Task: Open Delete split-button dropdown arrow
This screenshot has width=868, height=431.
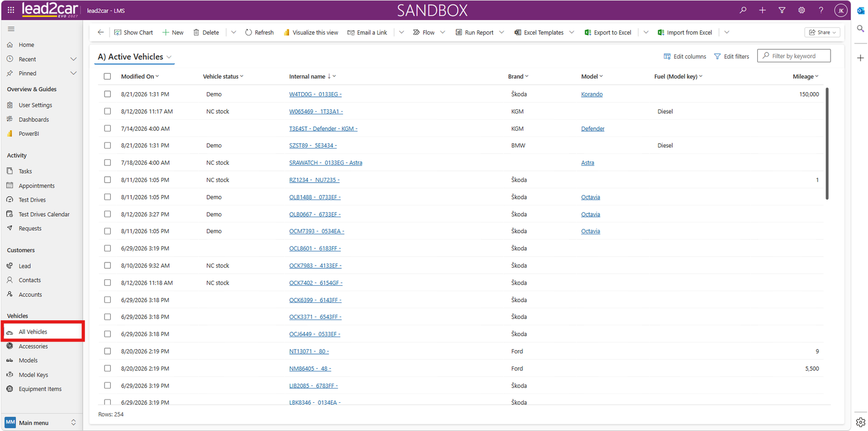Action: [x=233, y=33]
